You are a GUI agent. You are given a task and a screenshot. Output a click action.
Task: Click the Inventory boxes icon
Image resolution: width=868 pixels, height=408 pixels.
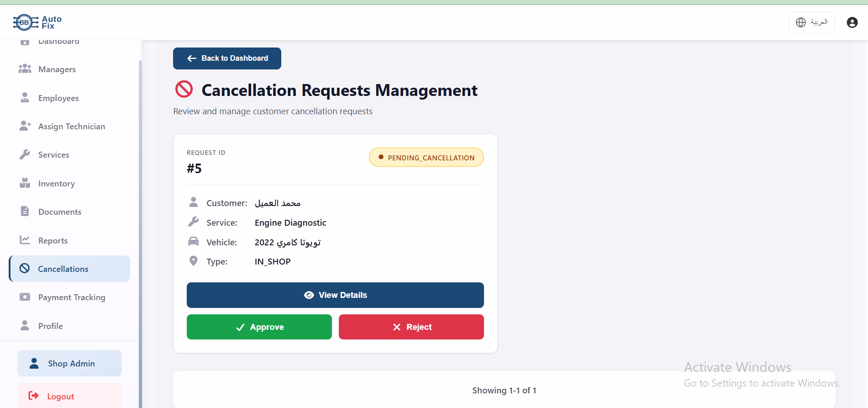(x=25, y=183)
